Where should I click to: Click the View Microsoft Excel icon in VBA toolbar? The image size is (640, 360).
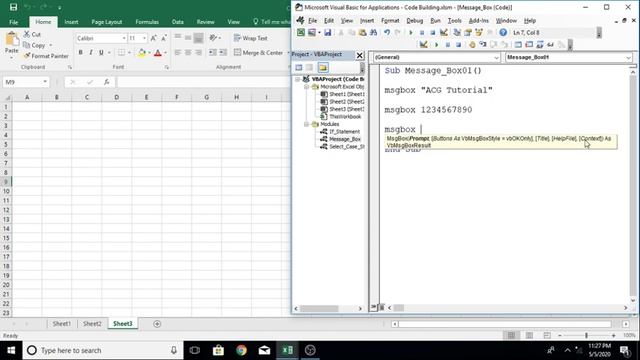[301, 32]
